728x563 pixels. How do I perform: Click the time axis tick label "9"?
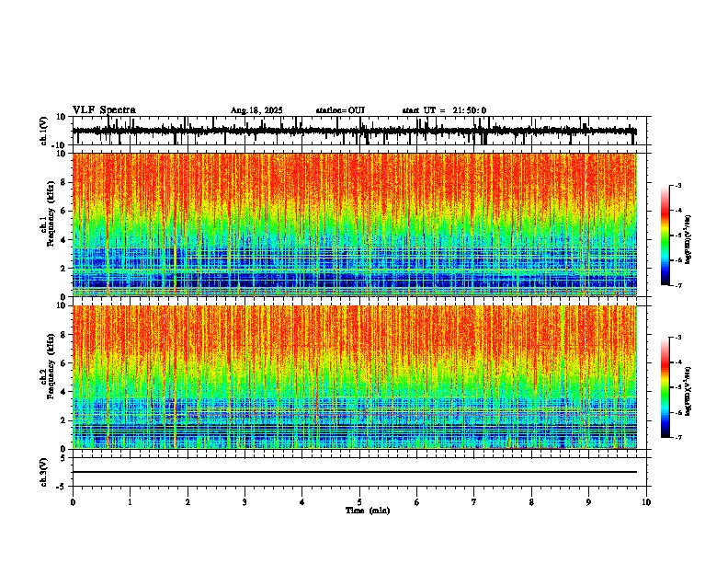pos(588,502)
